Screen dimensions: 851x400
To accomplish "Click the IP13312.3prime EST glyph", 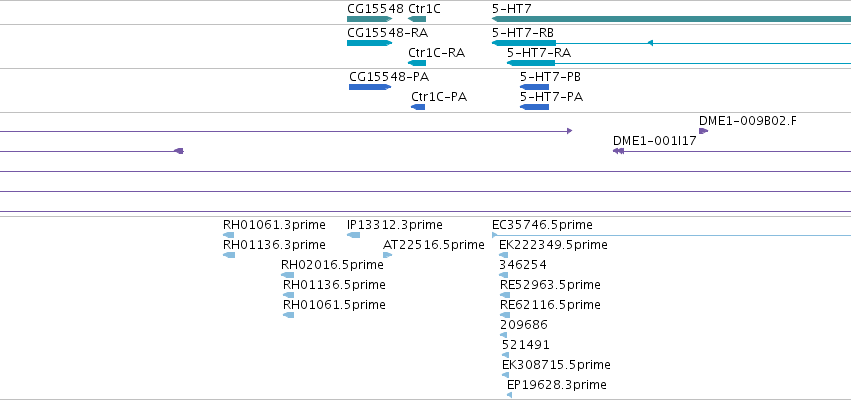I will 353,235.
